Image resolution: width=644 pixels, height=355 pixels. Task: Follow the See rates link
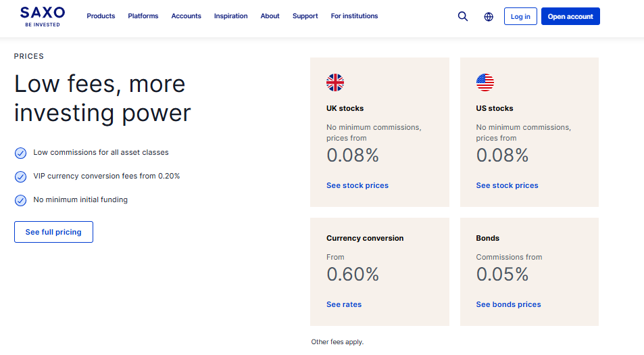[x=344, y=304]
